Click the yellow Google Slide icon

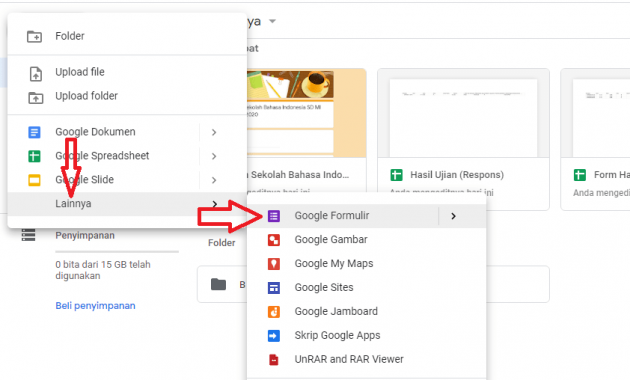click(34, 180)
